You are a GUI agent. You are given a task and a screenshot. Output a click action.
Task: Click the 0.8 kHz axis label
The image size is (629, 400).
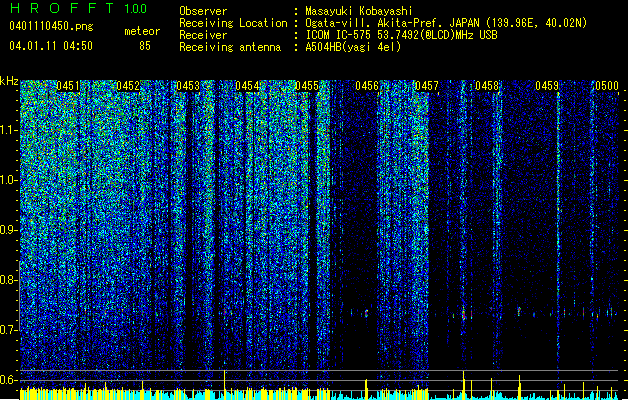point(9,280)
